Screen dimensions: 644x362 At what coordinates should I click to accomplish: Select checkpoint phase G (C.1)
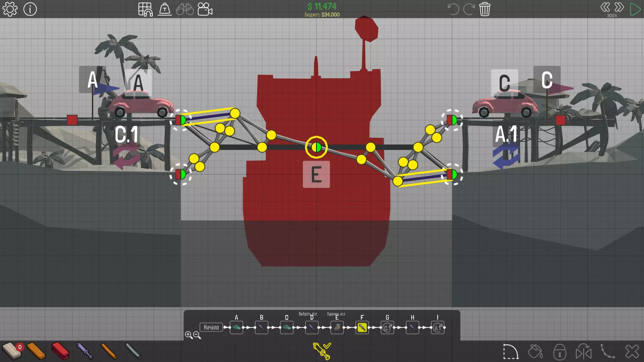click(x=387, y=327)
